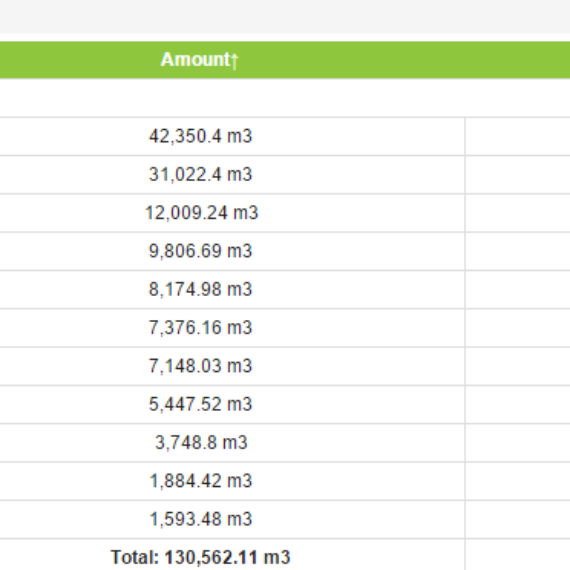Click the Total 130,562.11 m3 summary
This screenshot has height=570, width=570.
pos(200,557)
